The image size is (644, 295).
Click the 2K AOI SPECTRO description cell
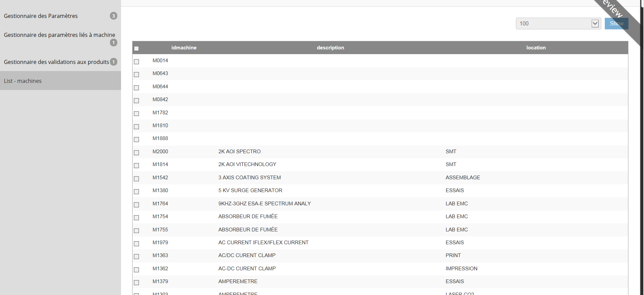[x=239, y=152]
